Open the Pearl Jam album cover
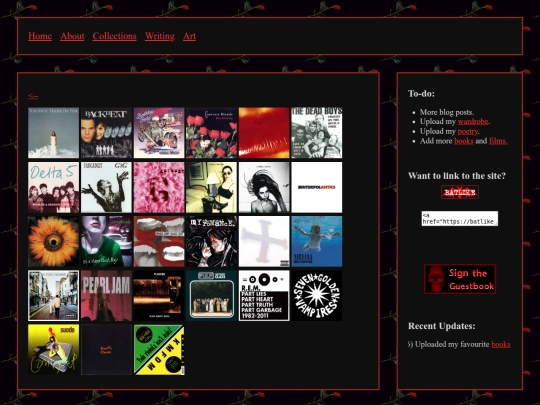 click(106, 295)
